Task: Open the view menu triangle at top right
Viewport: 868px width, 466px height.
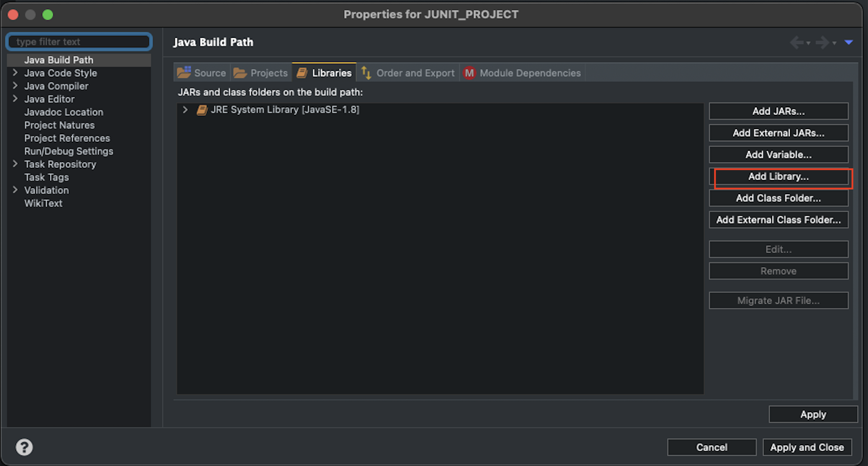Action: click(x=850, y=42)
